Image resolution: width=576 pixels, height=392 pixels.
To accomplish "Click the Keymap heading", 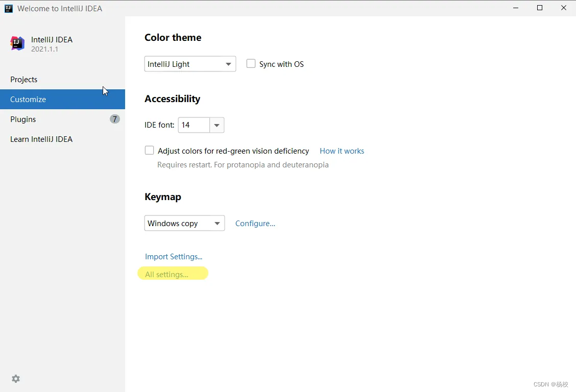I will [163, 197].
